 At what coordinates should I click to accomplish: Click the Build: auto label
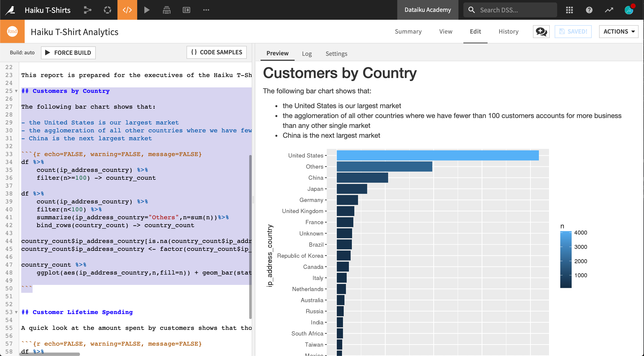(x=22, y=53)
